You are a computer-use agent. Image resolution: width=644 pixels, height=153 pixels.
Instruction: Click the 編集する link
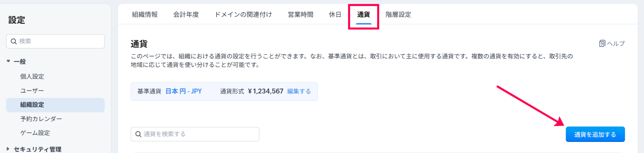pyautogui.click(x=299, y=91)
